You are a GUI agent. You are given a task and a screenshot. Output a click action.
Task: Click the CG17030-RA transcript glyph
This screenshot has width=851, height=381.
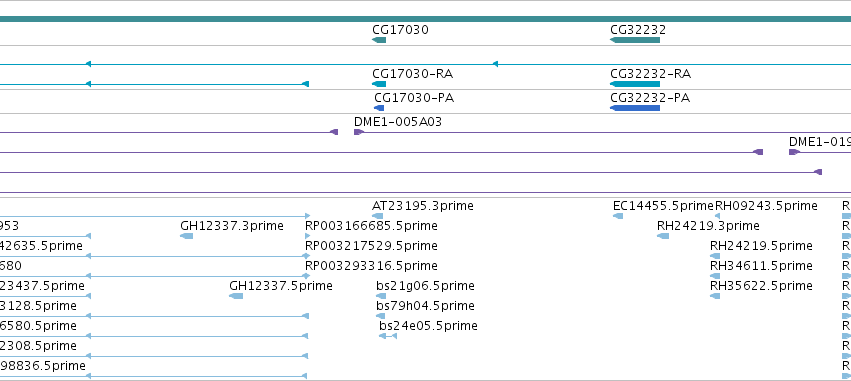click(379, 84)
